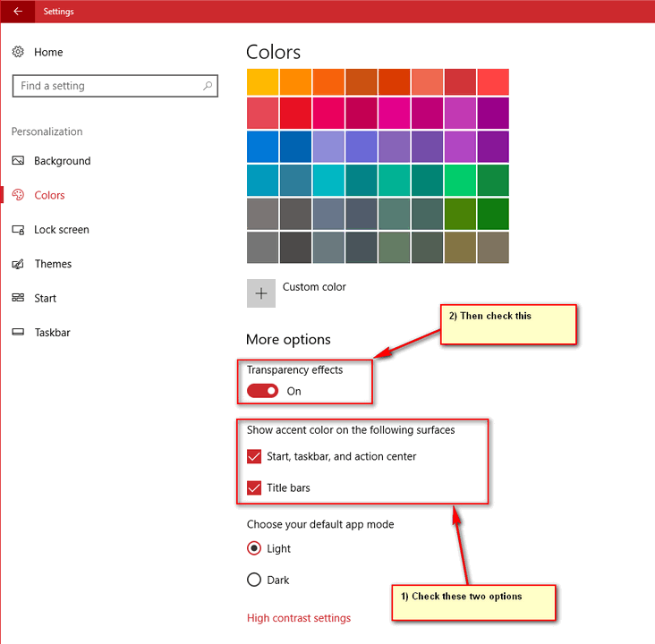The width and height of the screenshot is (655, 644).
Task: Click the More options heading
Action: coord(288,340)
